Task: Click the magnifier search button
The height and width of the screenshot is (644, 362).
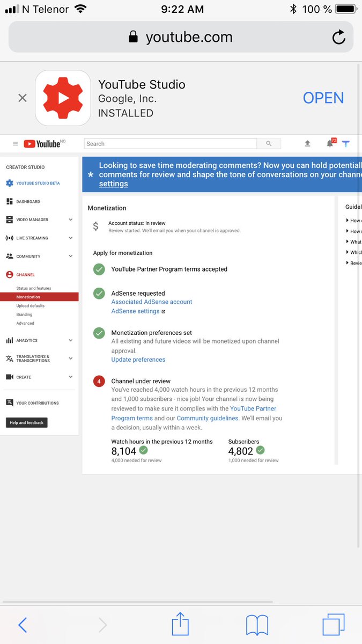Action: 269,144
